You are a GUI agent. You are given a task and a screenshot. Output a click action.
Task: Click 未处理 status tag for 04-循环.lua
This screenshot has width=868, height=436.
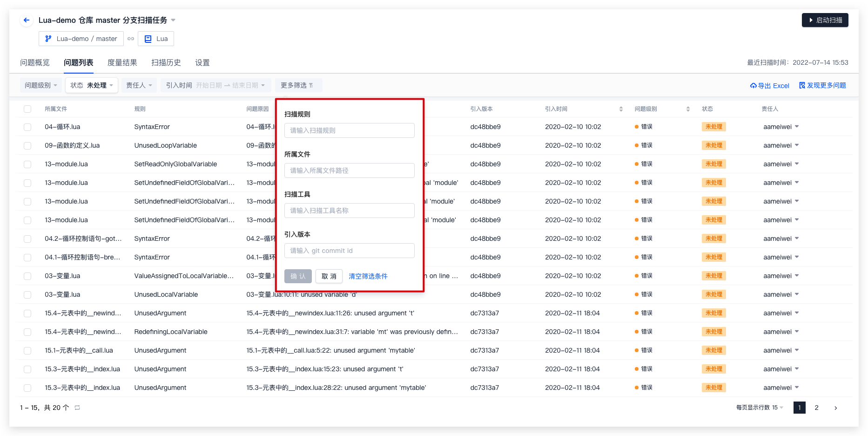(714, 127)
